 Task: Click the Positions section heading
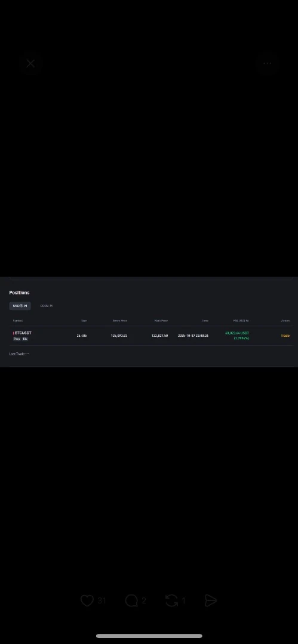pos(19,293)
